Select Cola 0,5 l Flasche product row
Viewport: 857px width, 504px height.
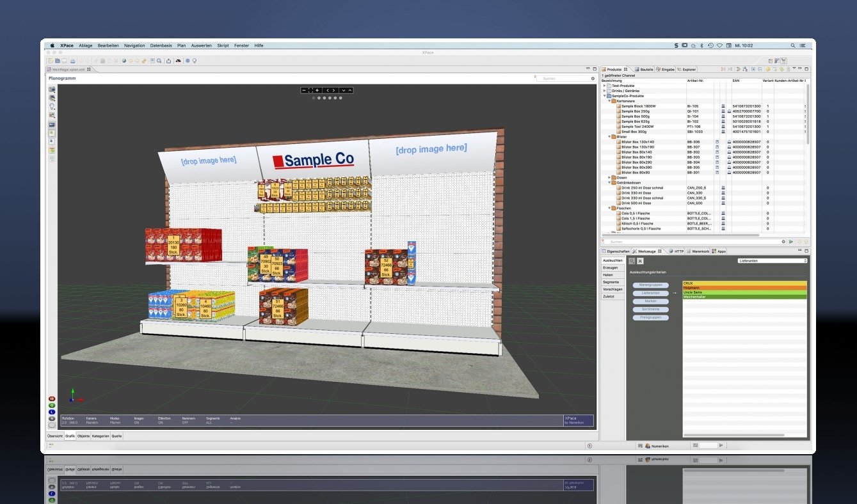[705, 214]
